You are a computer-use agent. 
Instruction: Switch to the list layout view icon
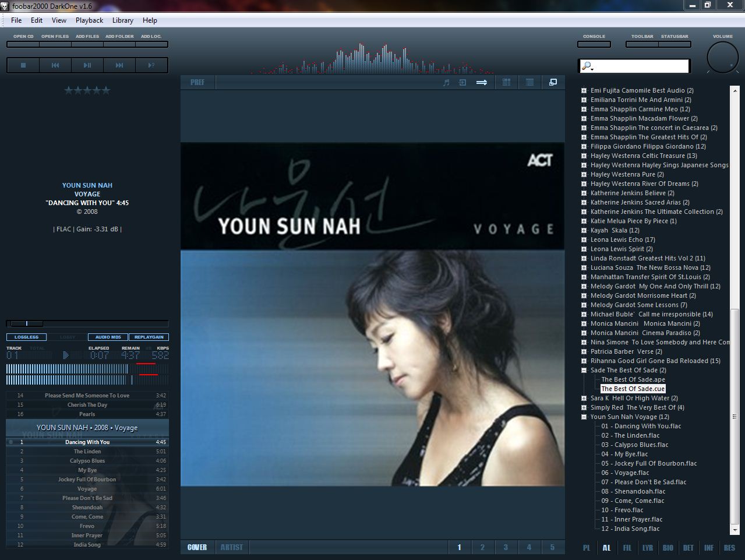(529, 83)
